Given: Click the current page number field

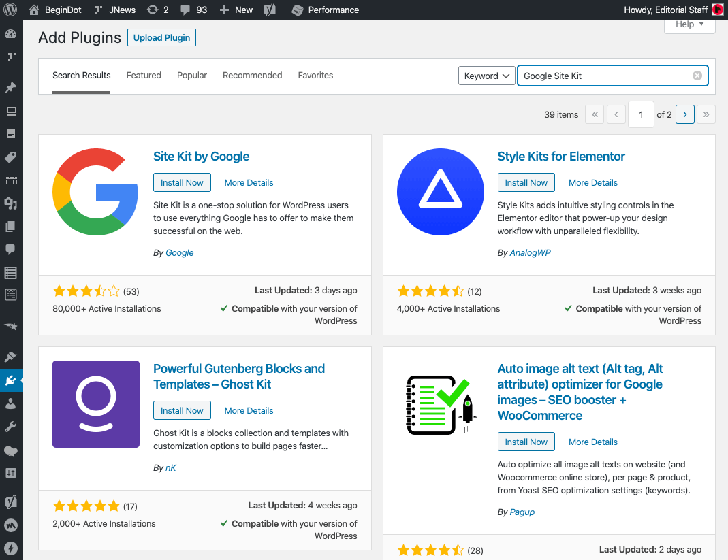Looking at the screenshot, I should click(x=641, y=114).
